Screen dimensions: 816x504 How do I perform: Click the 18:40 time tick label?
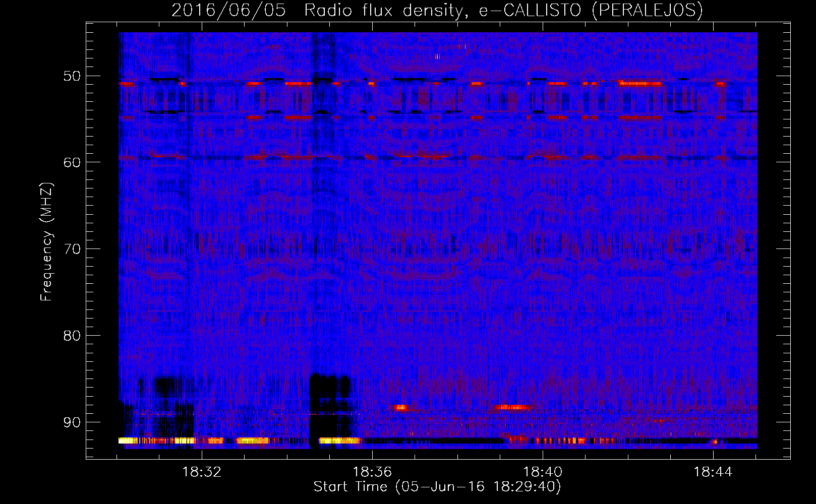(x=543, y=472)
